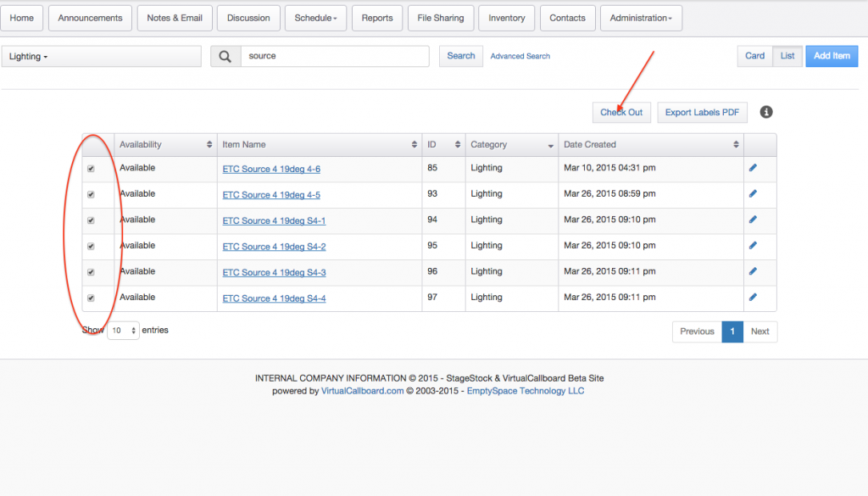The width and height of the screenshot is (868, 496).
Task: Open the info circle icon
Action: click(766, 112)
